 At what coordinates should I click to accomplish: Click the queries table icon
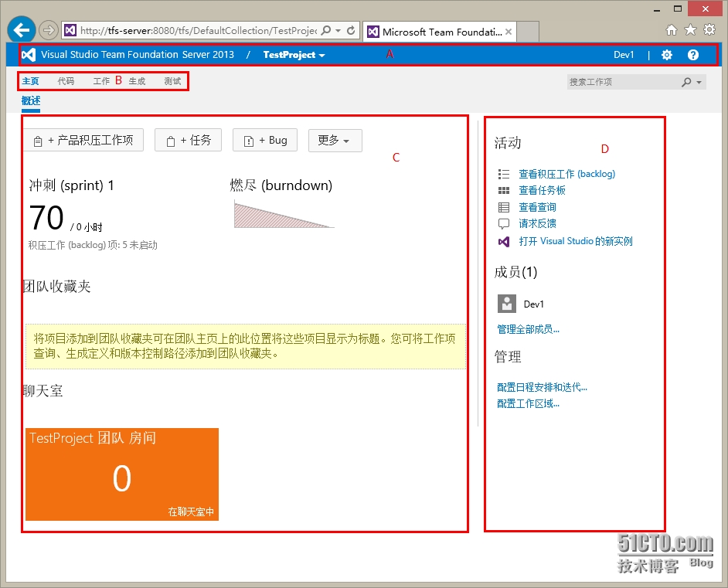[504, 207]
